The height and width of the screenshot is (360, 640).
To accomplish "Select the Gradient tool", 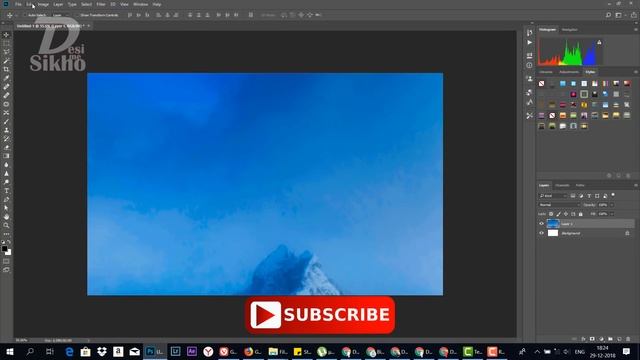I will [6, 156].
